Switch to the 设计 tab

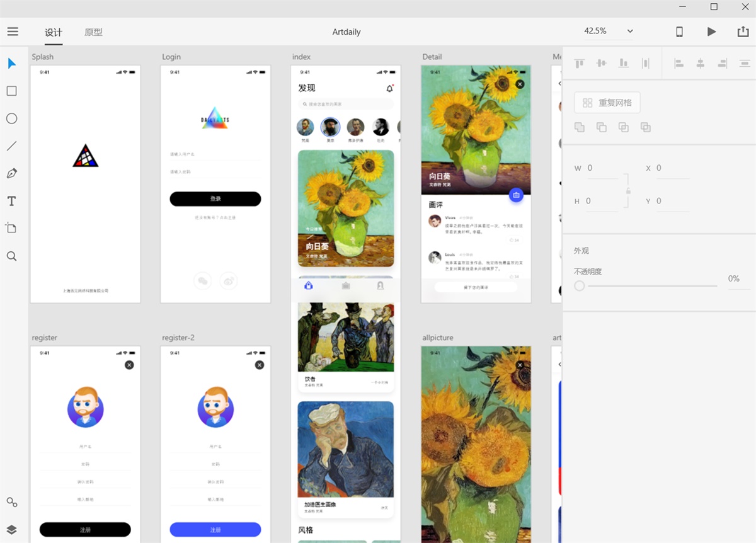click(x=54, y=32)
